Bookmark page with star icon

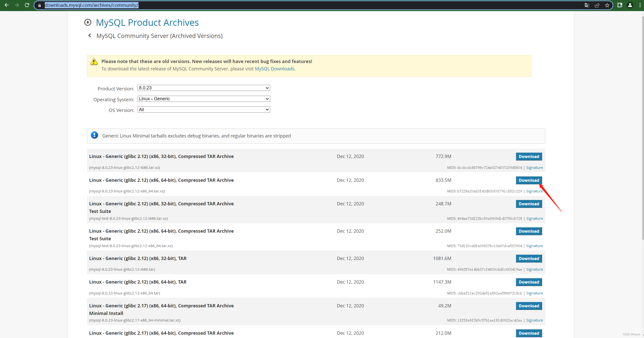click(607, 5)
